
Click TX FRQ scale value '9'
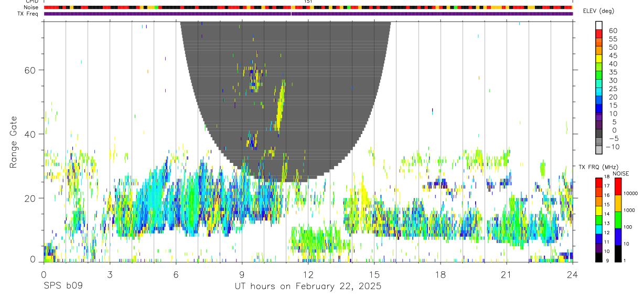(x=607, y=260)
